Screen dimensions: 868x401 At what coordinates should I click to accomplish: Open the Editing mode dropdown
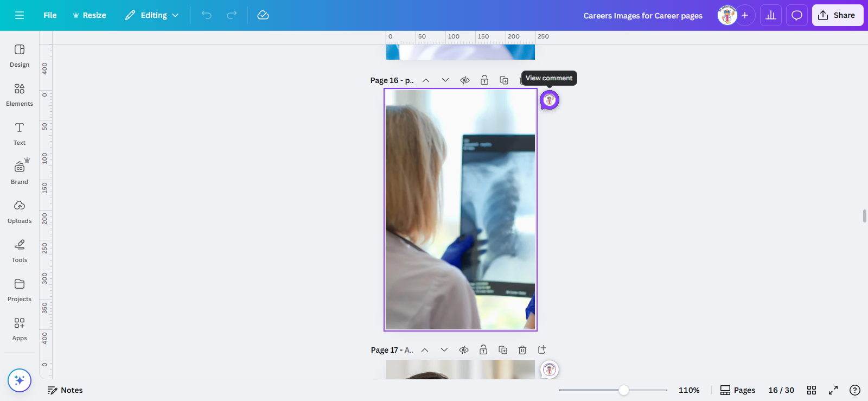pyautogui.click(x=152, y=15)
